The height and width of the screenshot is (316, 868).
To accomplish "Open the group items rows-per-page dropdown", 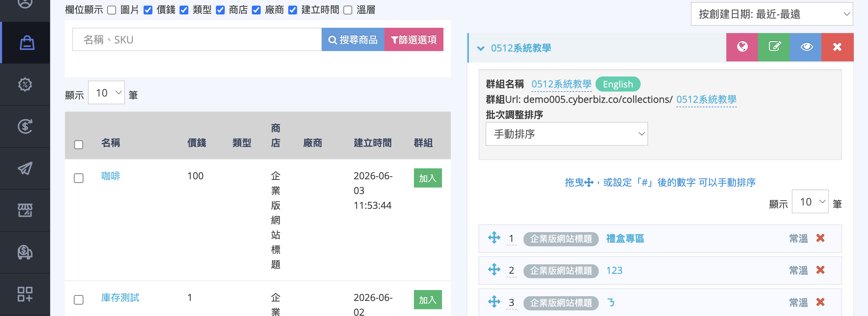I will click(810, 201).
